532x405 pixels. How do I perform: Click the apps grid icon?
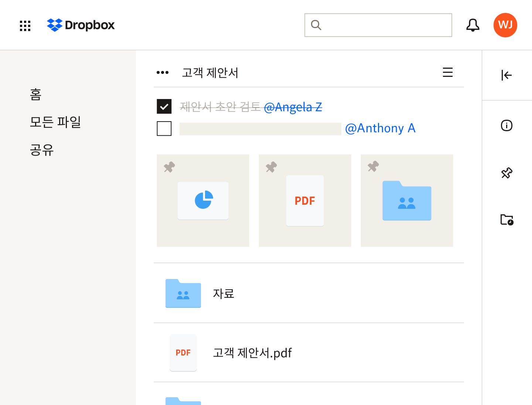25,25
